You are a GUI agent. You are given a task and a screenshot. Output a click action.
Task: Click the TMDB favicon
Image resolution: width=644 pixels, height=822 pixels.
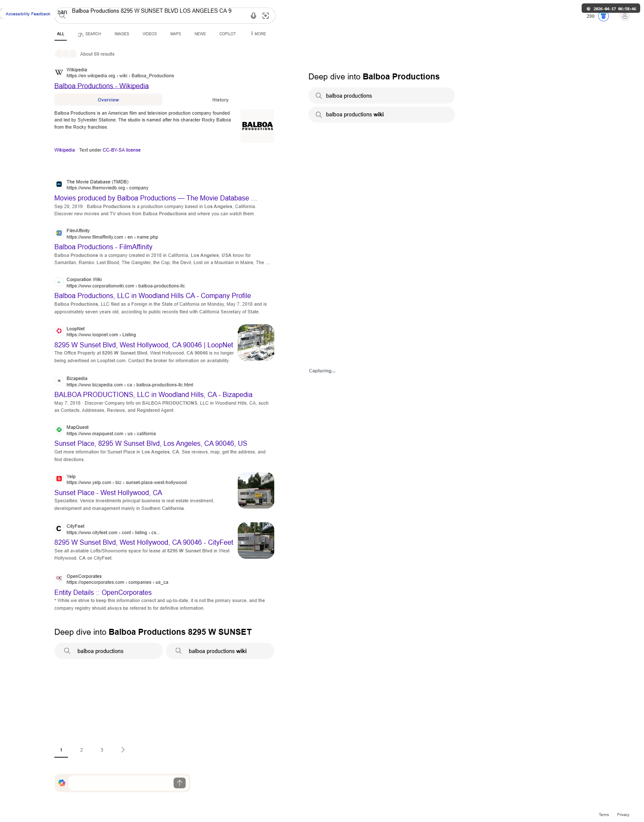point(59,184)
